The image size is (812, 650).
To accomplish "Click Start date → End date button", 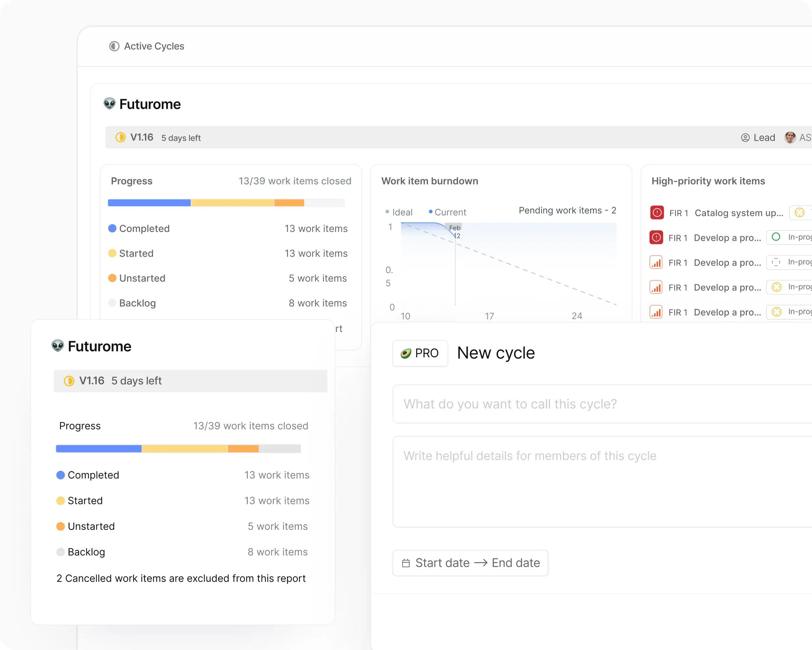I will (x=470, y=563).
